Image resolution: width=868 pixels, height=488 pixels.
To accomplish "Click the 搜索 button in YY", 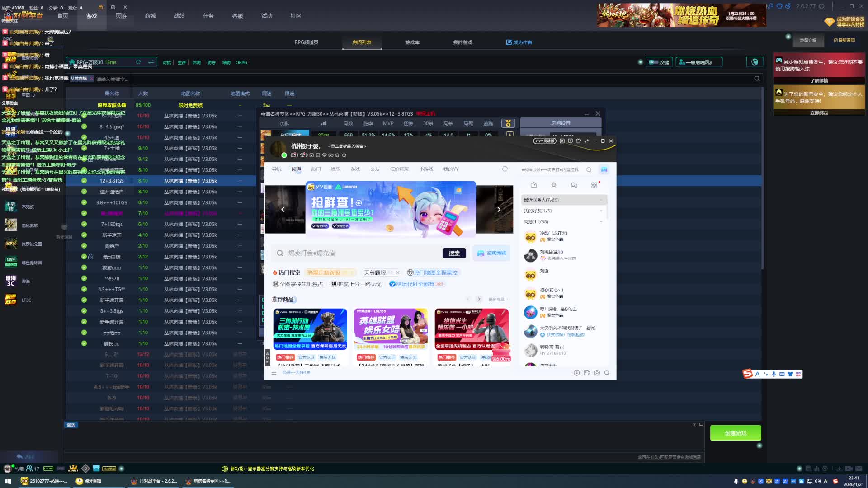I will (x=454, y=253).
